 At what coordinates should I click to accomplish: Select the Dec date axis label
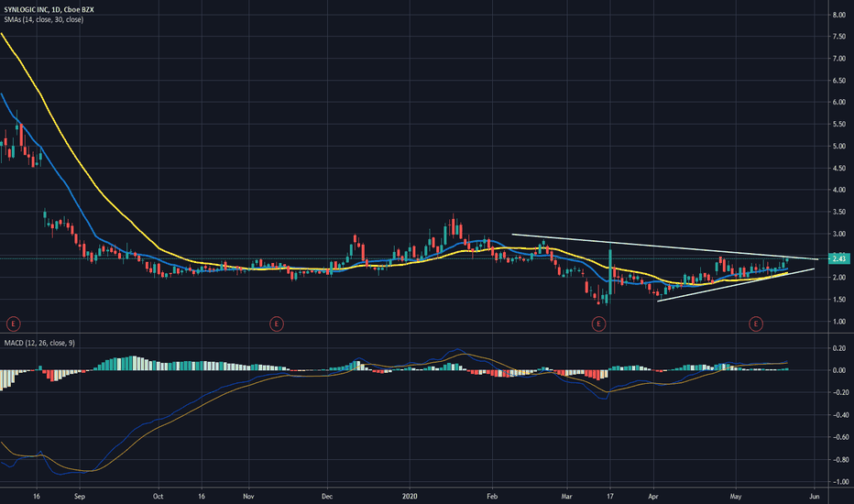327,497
